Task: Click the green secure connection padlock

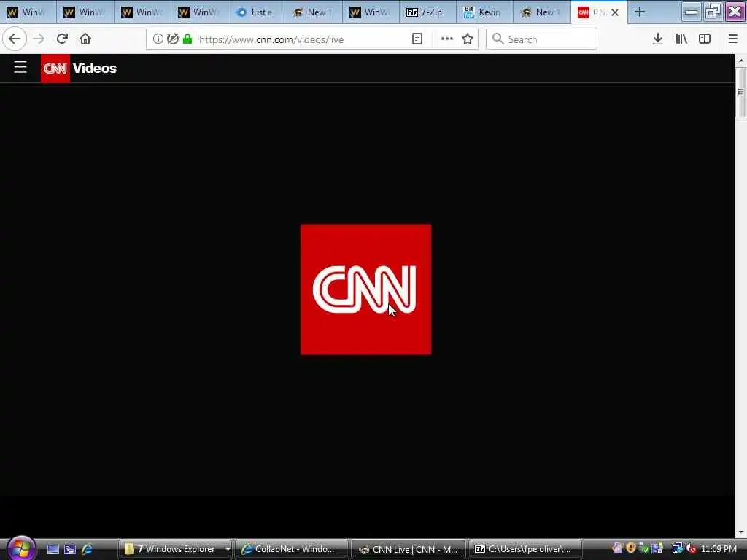Action: tap(187, 39)
